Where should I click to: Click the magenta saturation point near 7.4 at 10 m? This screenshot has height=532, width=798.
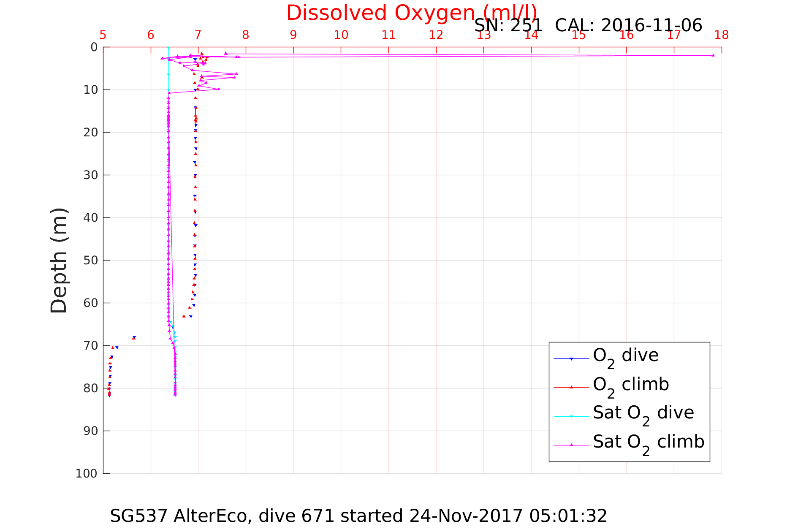(x=219, y=89)
